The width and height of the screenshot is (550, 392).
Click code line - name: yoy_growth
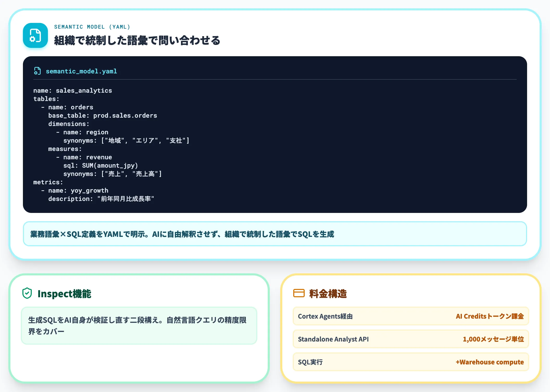(x=74, y=190)
